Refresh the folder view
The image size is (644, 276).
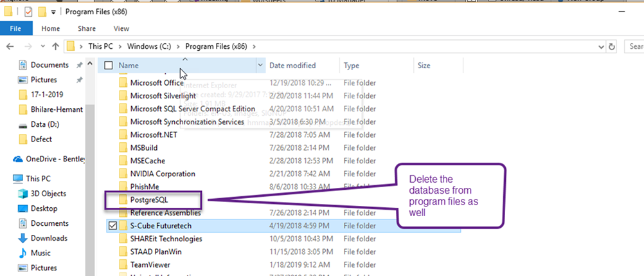tap(612, 46)
